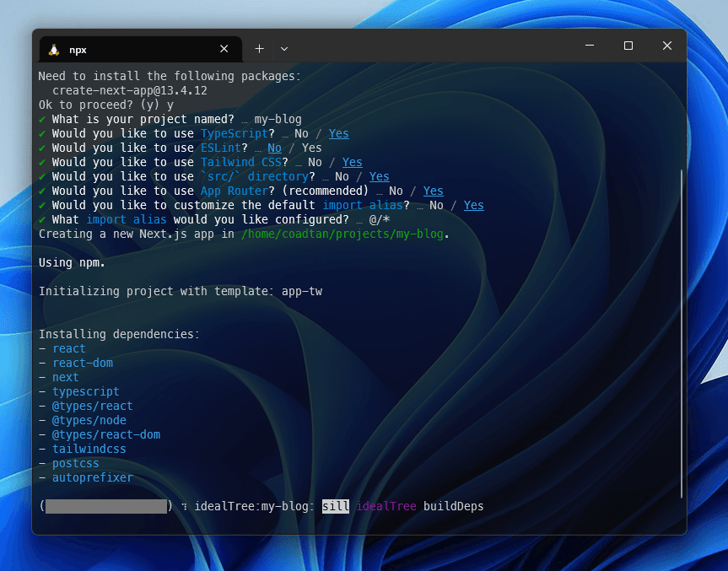Click Yes on the App Router line

click(x=433, y=191)
